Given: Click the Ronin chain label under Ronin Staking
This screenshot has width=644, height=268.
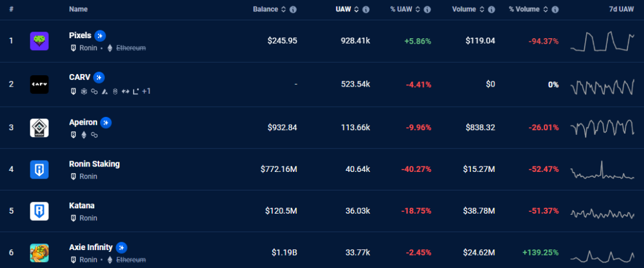Looking at the screenshot, I should pyautogui.click(x=88, y=176).
